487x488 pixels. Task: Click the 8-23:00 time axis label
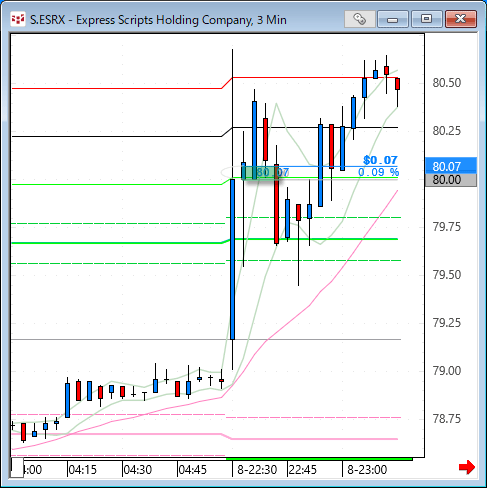click(367, 470)
